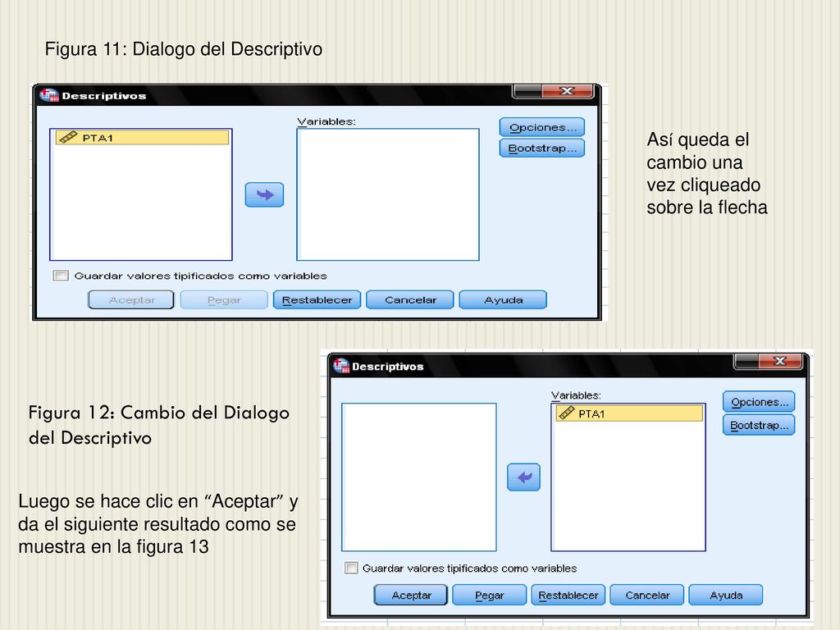Click Restablecer in the upper Descriptivos dialog
This screenshot has height=630, width=840.
(317, 300)
